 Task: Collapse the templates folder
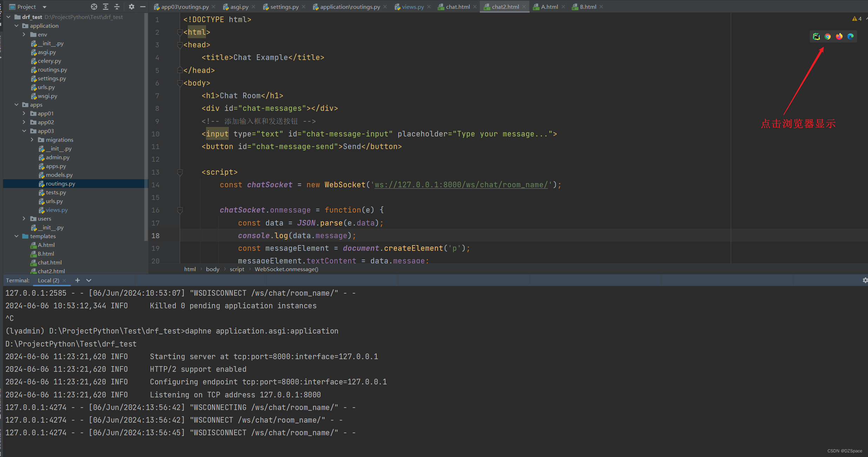pos(16,236)
